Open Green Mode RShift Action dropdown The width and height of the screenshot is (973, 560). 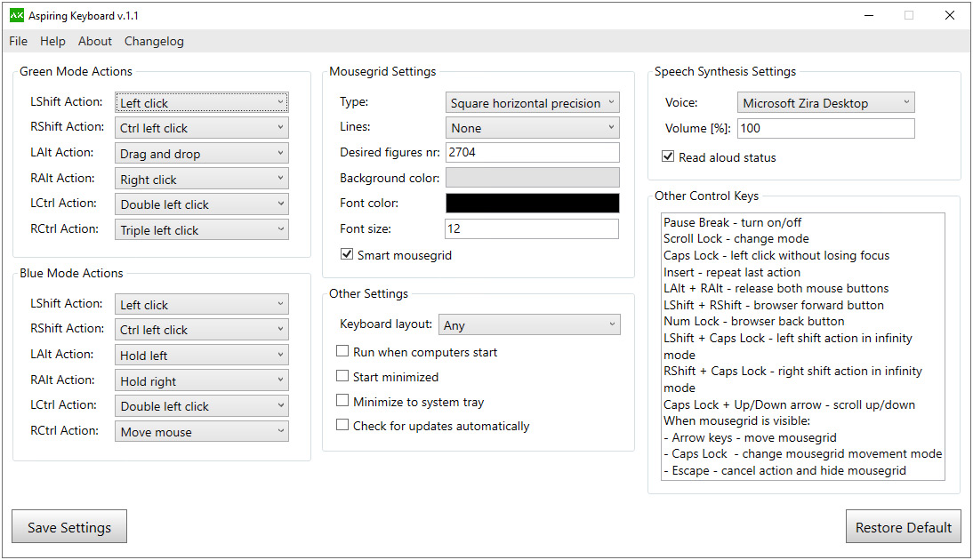coord(202,128)
